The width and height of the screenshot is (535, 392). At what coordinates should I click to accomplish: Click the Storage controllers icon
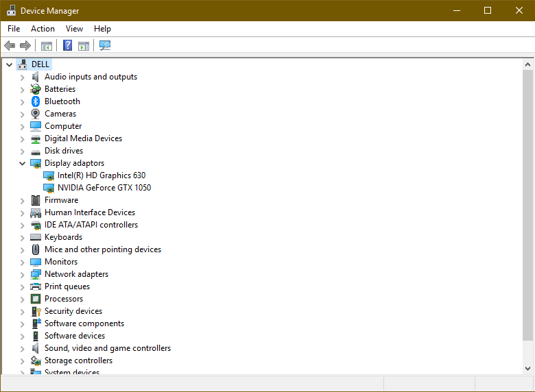[x=36, y=360]
